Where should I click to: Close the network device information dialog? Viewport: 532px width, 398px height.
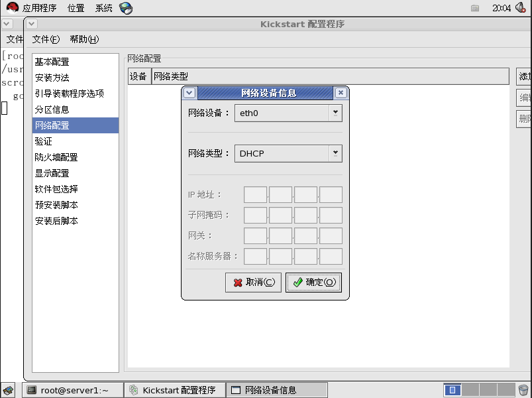[x=341, y=93]
